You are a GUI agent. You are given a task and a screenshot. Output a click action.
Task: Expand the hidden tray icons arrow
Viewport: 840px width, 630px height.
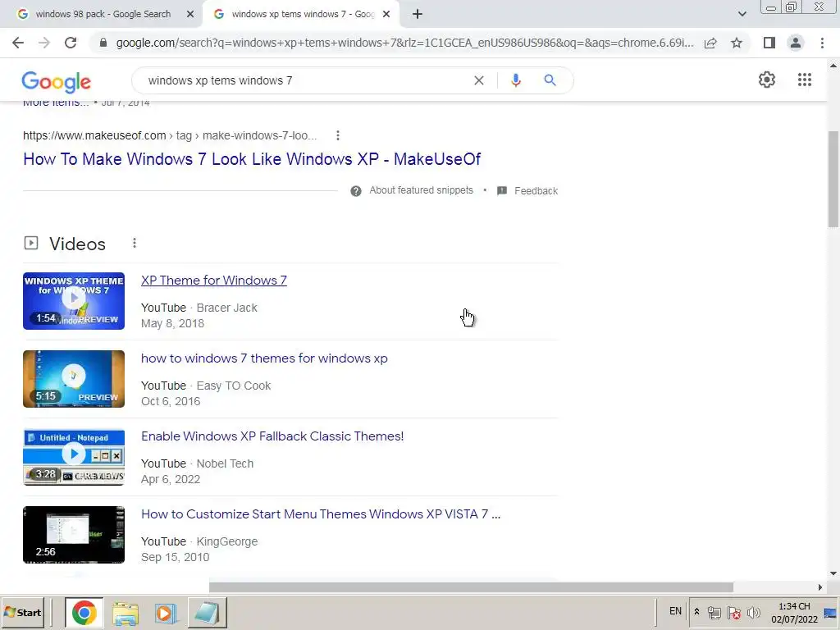click(696, 612)
